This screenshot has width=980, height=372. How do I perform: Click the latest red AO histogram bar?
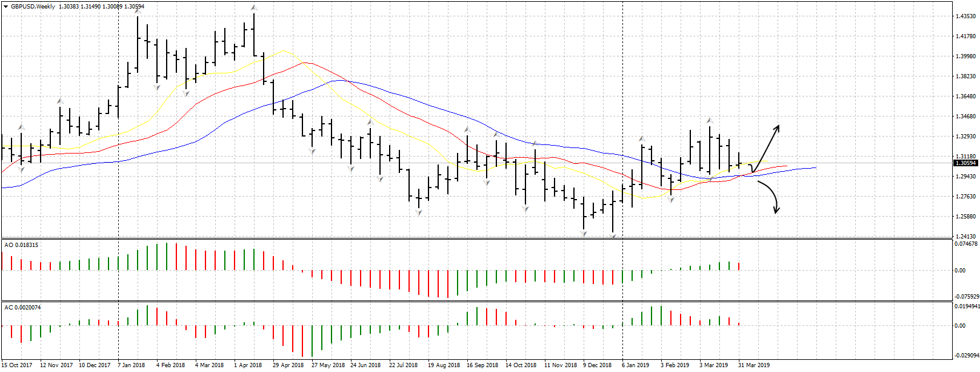pos(739,266)
